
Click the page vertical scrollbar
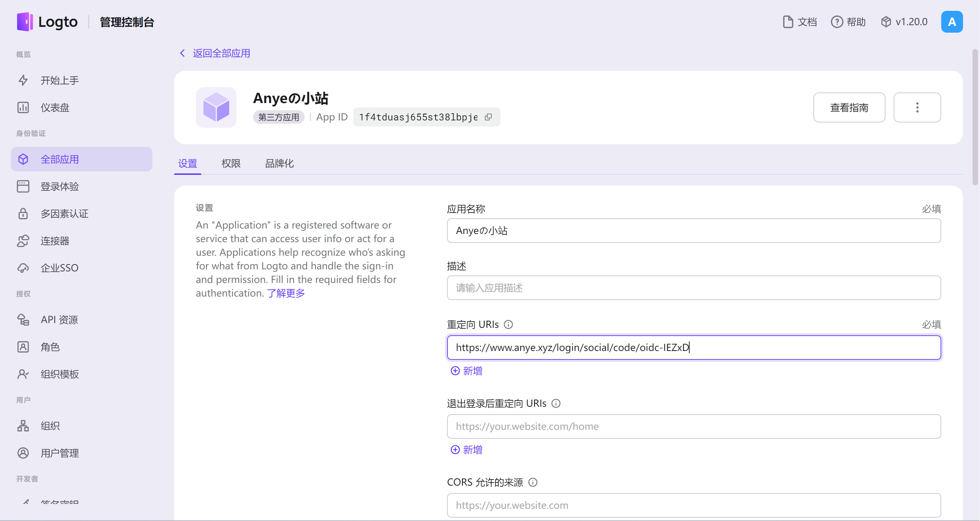tap(975, 117)
